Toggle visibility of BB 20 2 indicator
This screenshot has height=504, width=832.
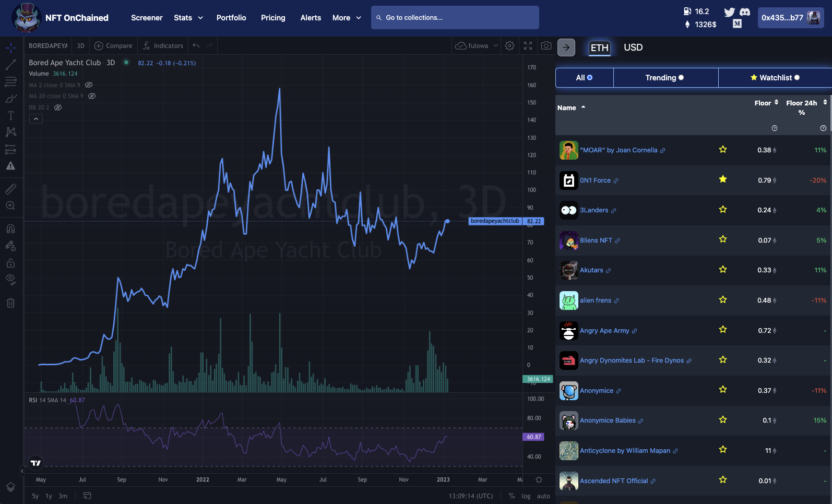coord(58,107)
